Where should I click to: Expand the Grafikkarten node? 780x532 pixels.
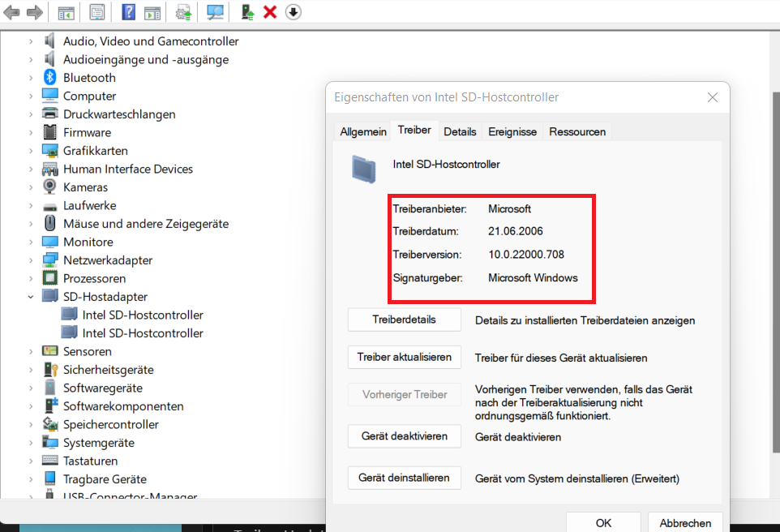[x=31, y=151]
